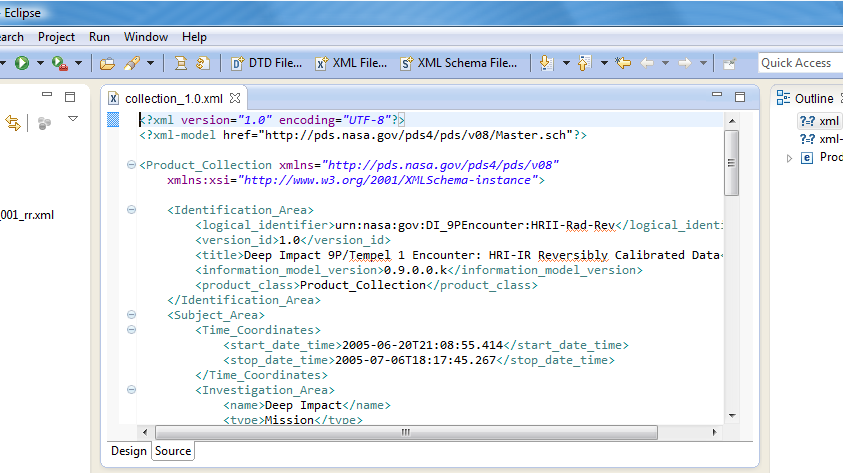Click the Pin Editor toolbar icon
The width and height of the screenshot is (843, 473).
(x=730, y=64)
